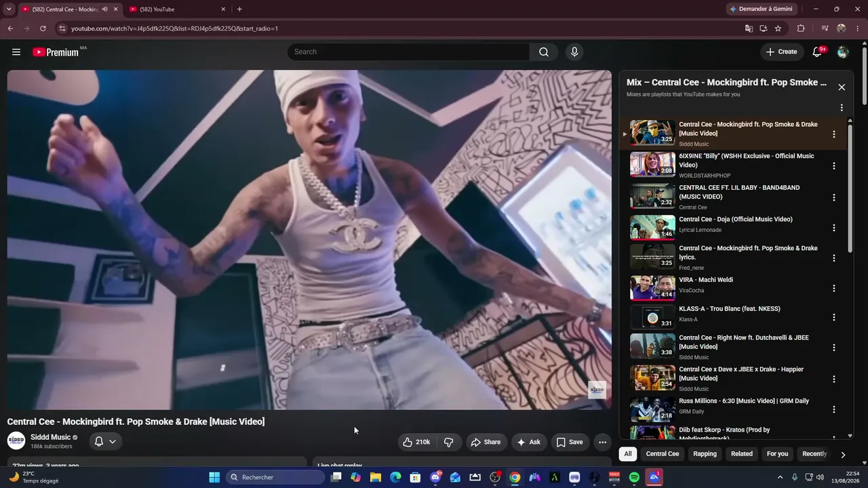
Task: Open the Chrome tab search dropdown
Action: click(9, 9)
